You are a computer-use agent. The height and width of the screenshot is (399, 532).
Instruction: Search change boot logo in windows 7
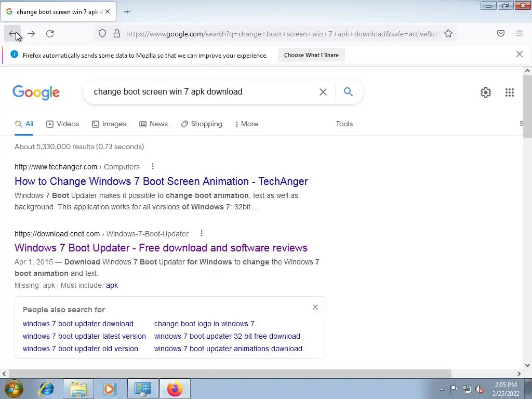[204, 324]
